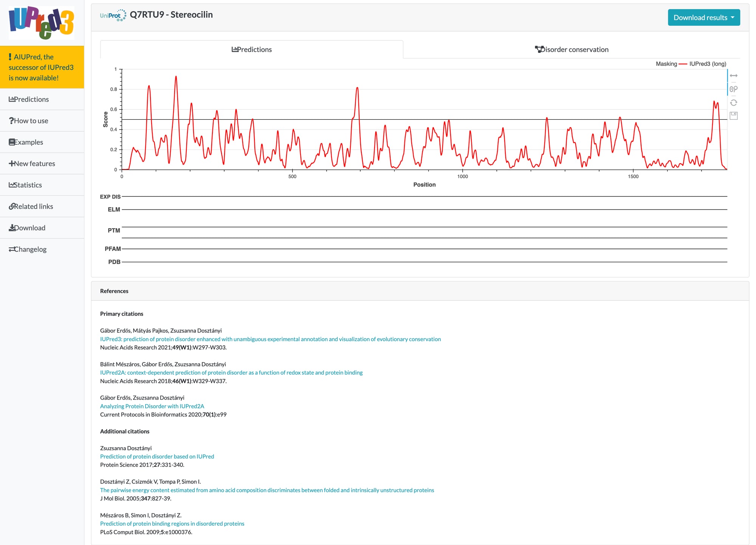Open How to use in sidebar

pyautogui.click(x=29, y=121)
